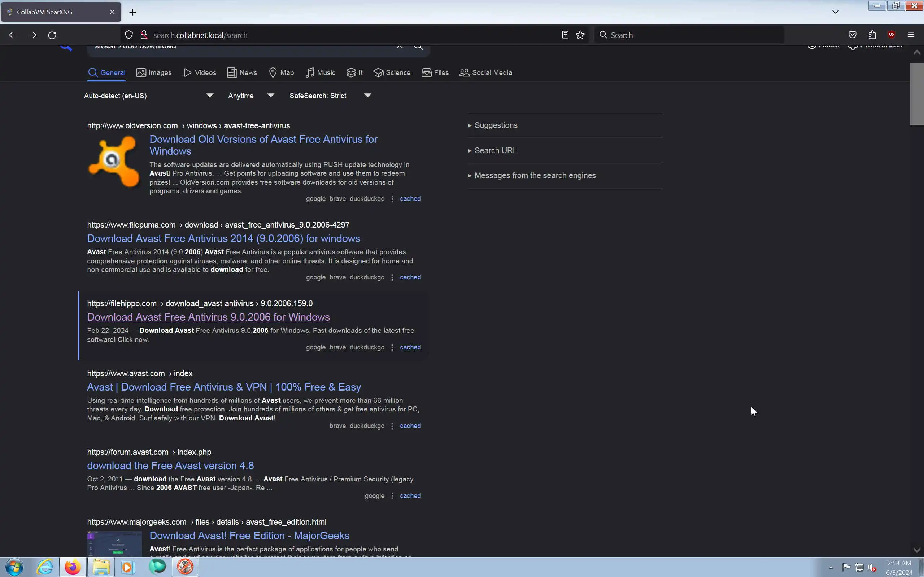This screenshot has height=577, width=924.
Task: Open the Extensions puzzle icon
Action: (872, 35)
